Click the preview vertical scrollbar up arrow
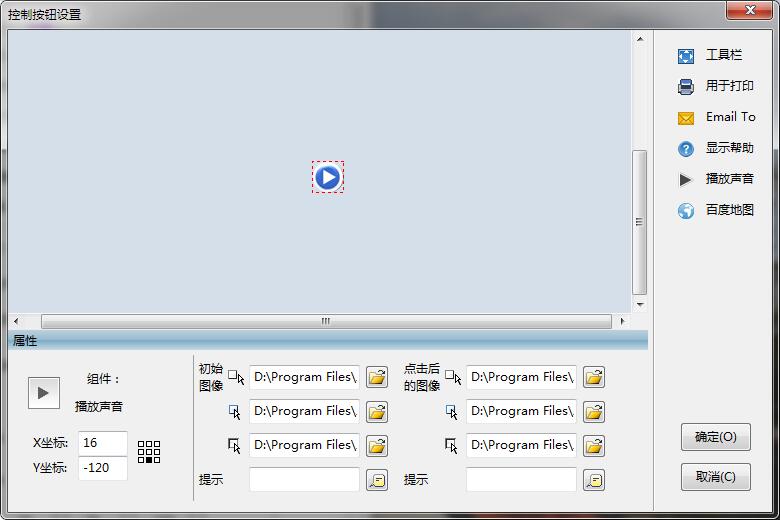 640,39
